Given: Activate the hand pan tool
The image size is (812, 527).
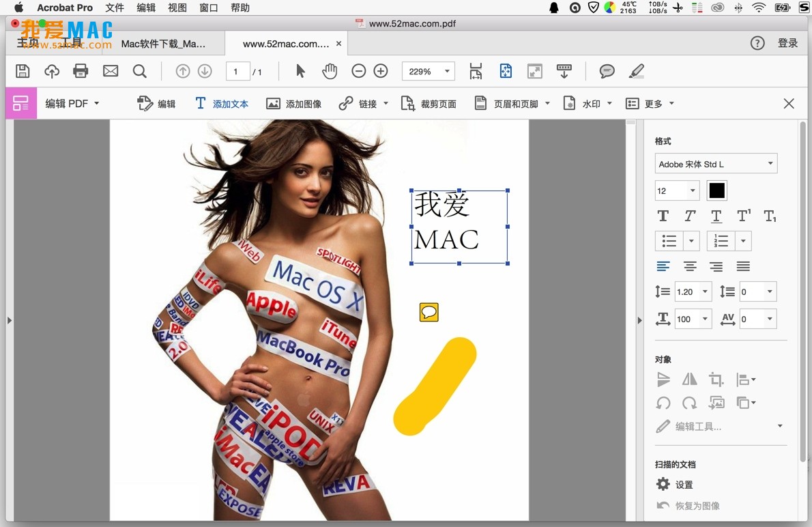Looking at the screenshot, I should coord(330,71).
